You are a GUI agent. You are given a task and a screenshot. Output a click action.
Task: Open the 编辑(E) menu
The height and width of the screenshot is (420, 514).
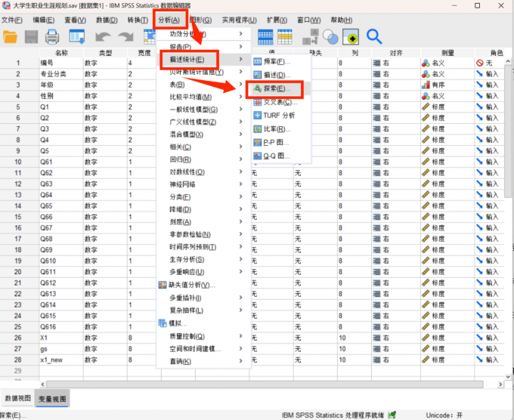44,20
